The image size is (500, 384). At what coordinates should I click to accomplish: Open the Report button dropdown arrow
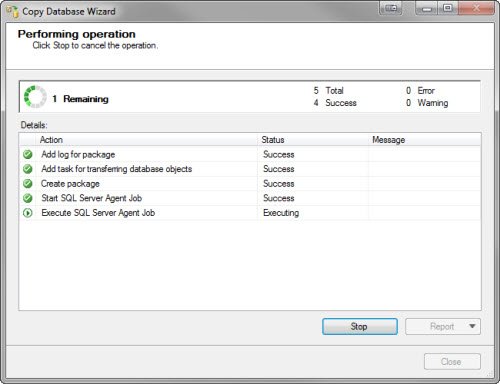472,326
